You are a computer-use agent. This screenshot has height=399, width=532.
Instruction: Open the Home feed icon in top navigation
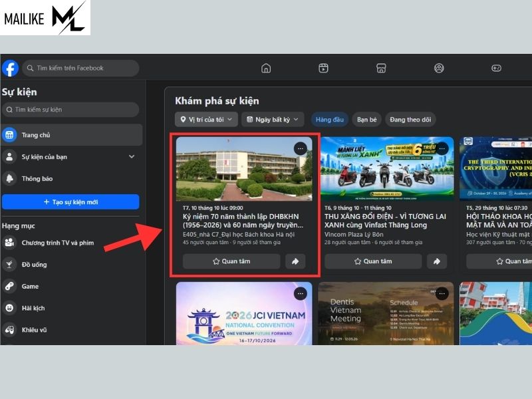(266, 68)
